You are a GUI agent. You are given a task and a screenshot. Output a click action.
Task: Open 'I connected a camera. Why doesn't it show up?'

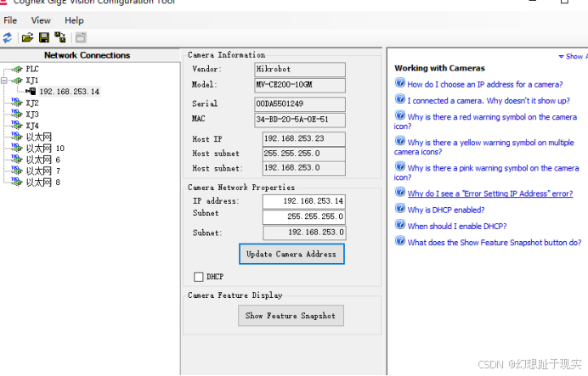point(489,101)
